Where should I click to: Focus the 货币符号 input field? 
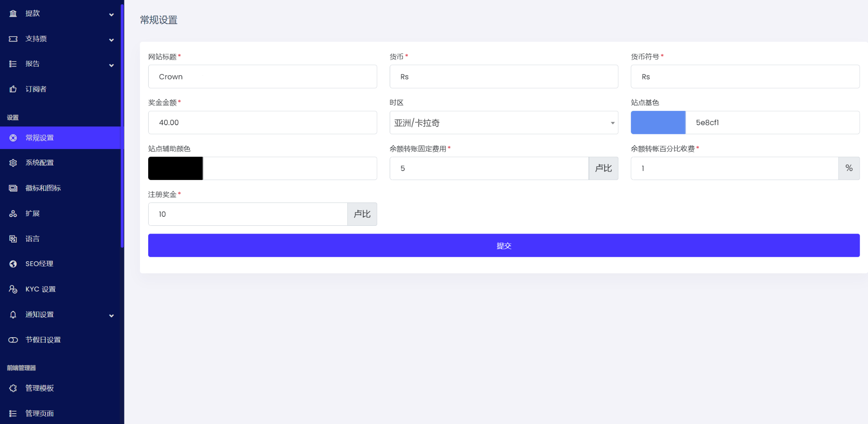pyautogui.click(x=745, y=77)
